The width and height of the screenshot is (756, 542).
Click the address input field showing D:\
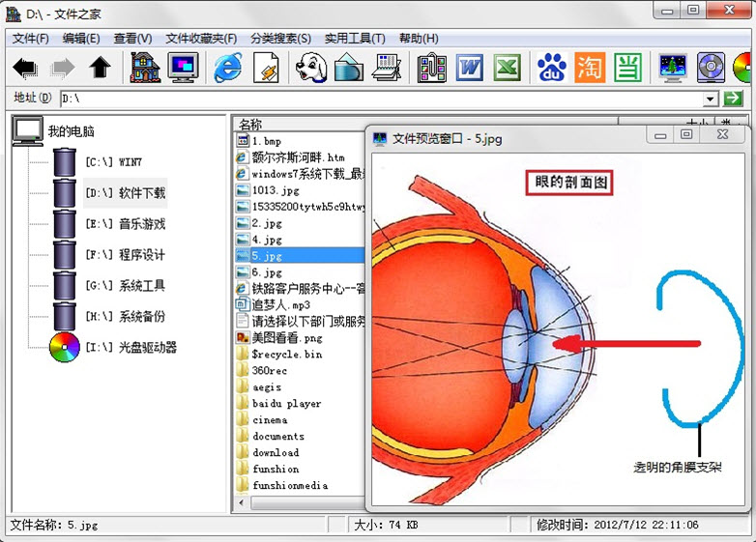coord(381,100)
